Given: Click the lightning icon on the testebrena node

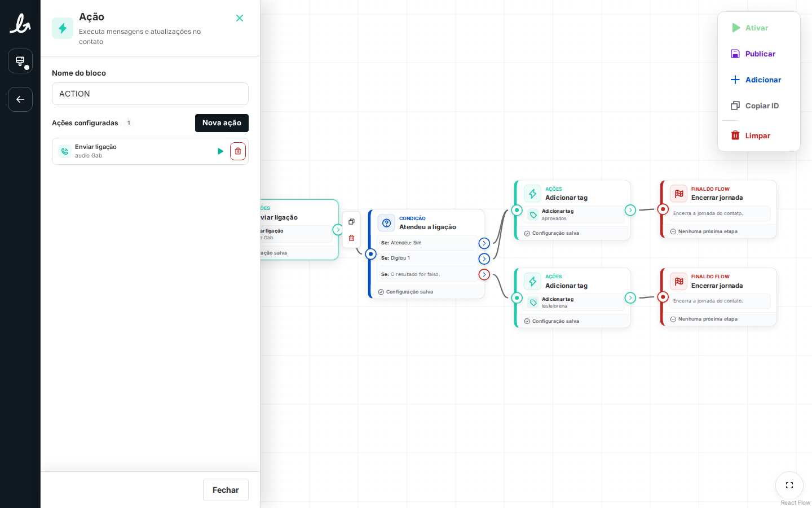Looking at the screenshot, I should (x=532, y=281).
